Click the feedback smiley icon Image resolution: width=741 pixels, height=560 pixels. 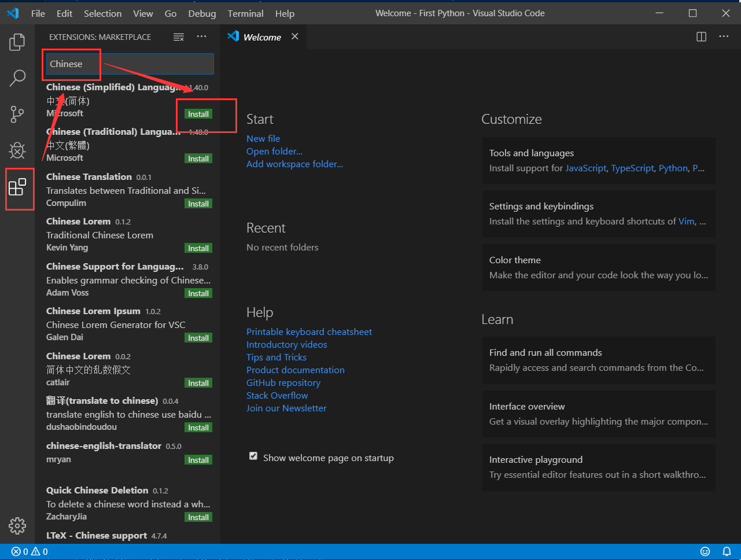(705, 551)
